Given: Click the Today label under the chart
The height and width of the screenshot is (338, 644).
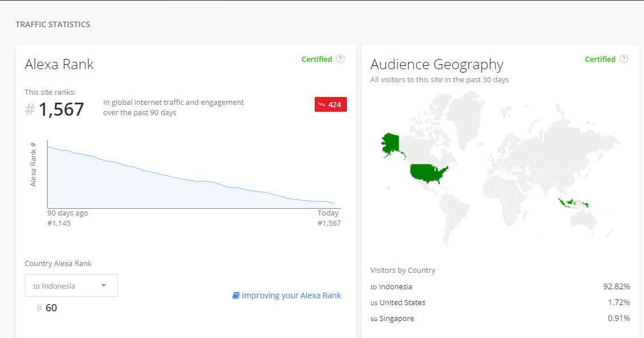Looking at the screenshot, I should point(328,213).
